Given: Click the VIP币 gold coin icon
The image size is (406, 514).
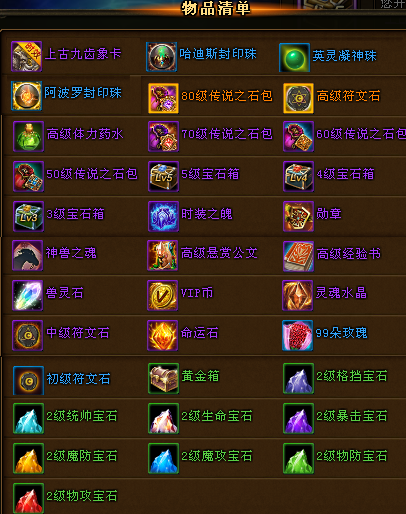Looking at the screenshot, I should point(162,295).
